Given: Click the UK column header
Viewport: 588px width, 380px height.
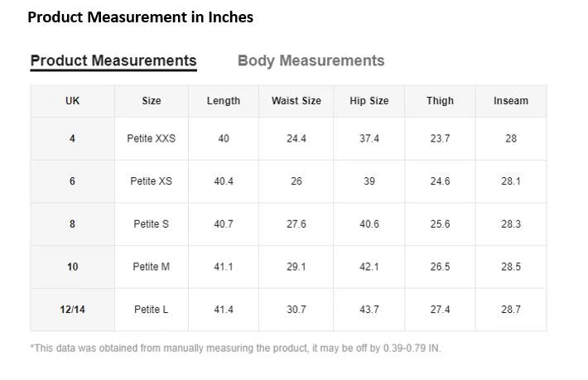Looking at the screenshot, I should coord(72,101).
